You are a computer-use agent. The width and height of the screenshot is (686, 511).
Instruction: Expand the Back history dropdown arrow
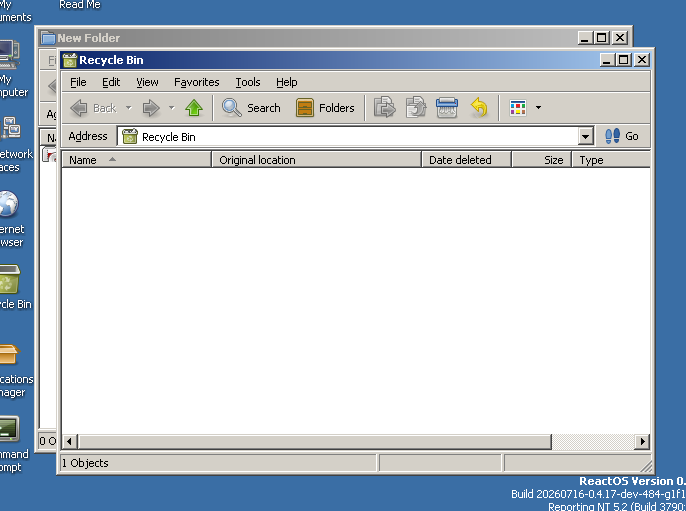click(129, 108)
